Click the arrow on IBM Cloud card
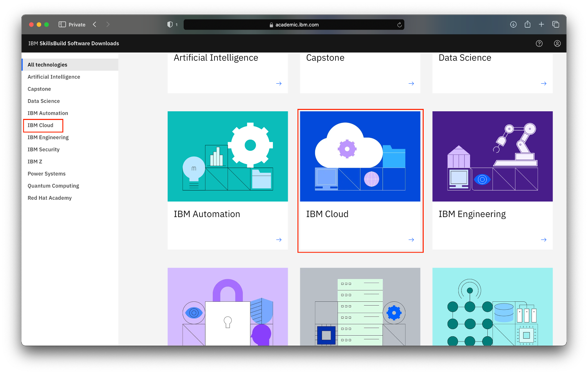The image size is (588, 374). (x=411, y=240)
